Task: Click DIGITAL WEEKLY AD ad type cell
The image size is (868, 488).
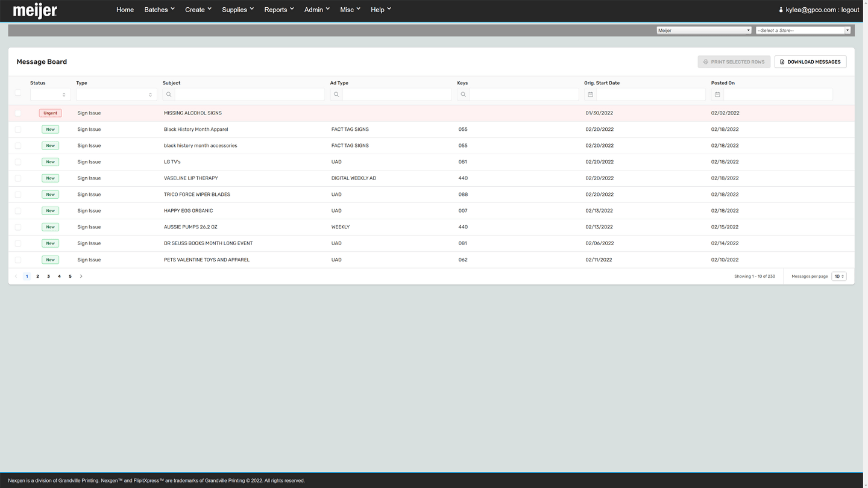Action: click(x=354, y=178)
